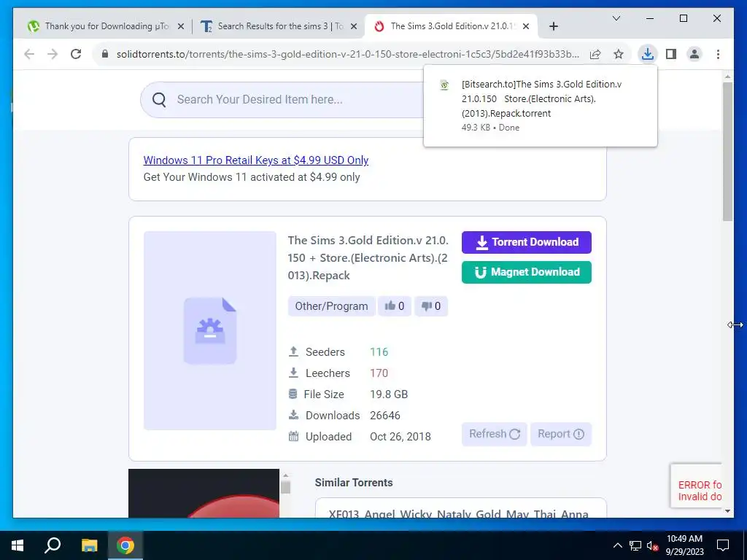Click the page scrollbar down arrow
747x560 pixels.
[727, 511]
